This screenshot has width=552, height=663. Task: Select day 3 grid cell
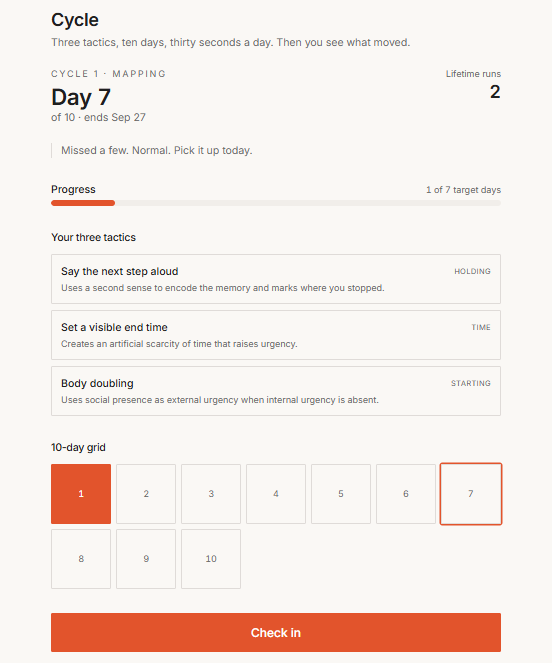[211, 494]
